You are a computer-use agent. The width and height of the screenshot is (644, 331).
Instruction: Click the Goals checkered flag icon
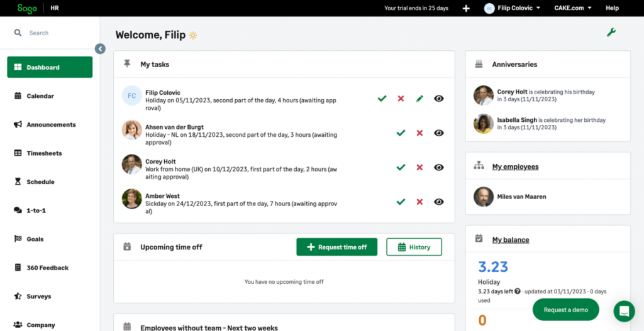18,239
